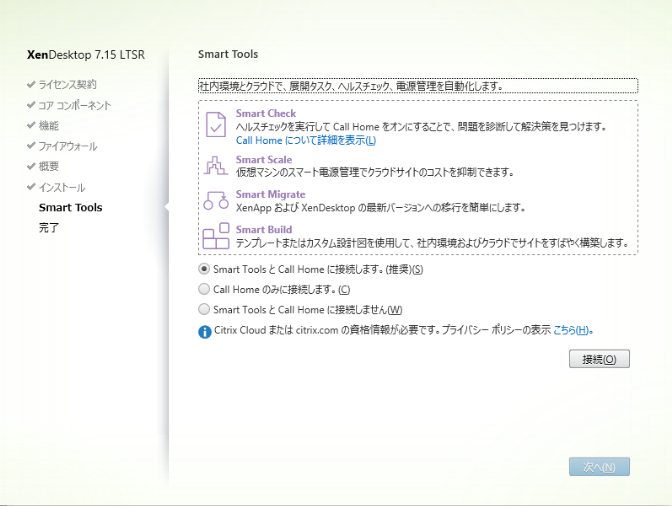Image resolution: width=672 pixels, height=506 pixels.
Task: Select Smart Tools と Call Home に接続しません option
Action: tap(204, 309)
